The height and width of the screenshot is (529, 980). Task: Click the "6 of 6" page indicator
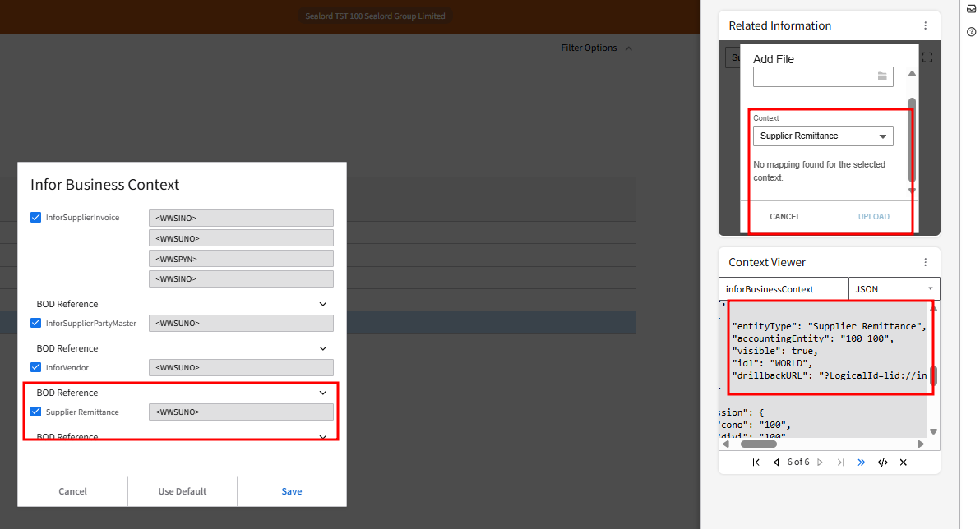click(798, 462)
